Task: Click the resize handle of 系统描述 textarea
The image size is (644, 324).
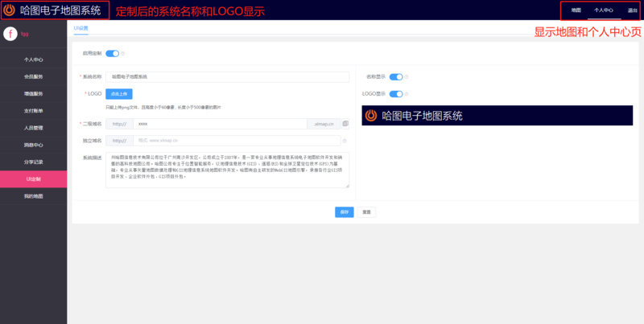Action: 348,186
